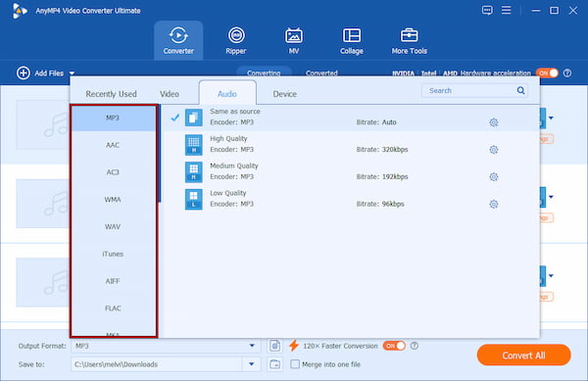The height and width of the screenshot is (381, 588).
Task: Open the Save to path dropdown
Action: pos(252,364)
